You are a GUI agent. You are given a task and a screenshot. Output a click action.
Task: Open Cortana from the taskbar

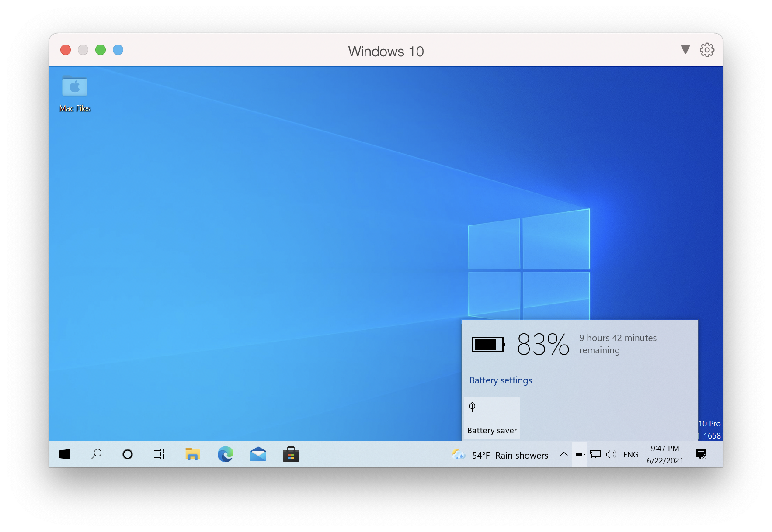tap(127, 455)
